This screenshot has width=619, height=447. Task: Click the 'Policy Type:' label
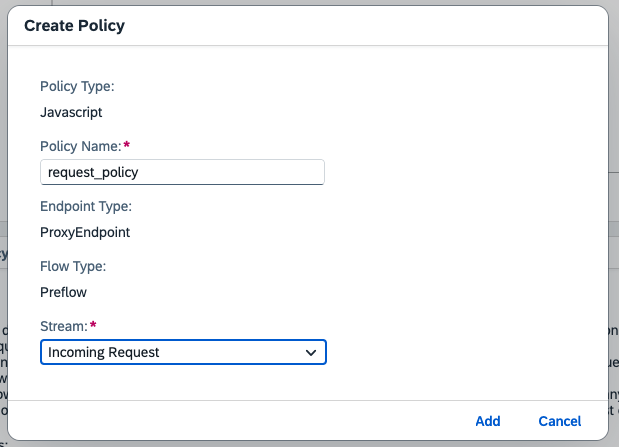[x=77, y=86]
